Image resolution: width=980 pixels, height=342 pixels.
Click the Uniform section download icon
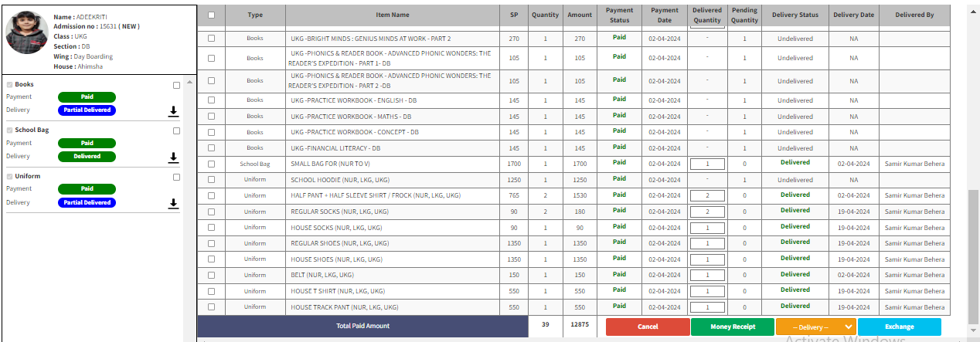(x=173, y=204)
